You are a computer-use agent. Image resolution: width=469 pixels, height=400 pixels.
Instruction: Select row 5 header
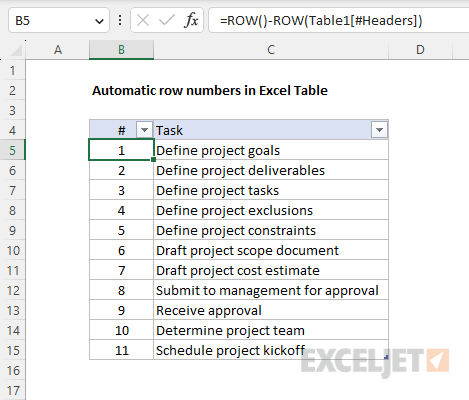[x=13, y=150]
